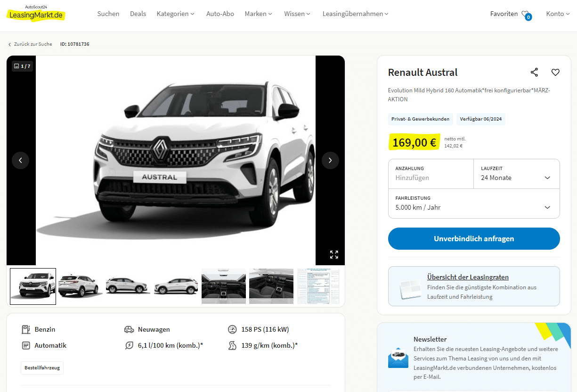
Task: Click the 139 g/km (komb.)* text
Action: point(269,345)
